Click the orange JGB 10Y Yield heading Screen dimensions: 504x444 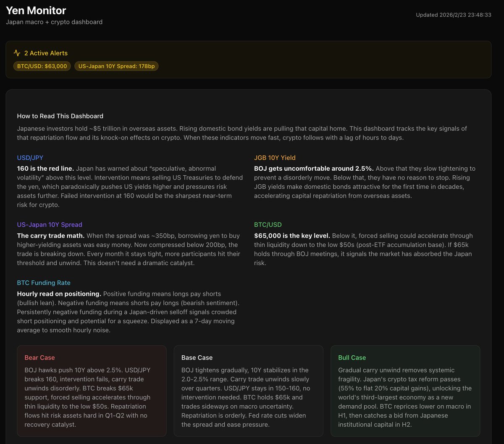tap(275, 158)
